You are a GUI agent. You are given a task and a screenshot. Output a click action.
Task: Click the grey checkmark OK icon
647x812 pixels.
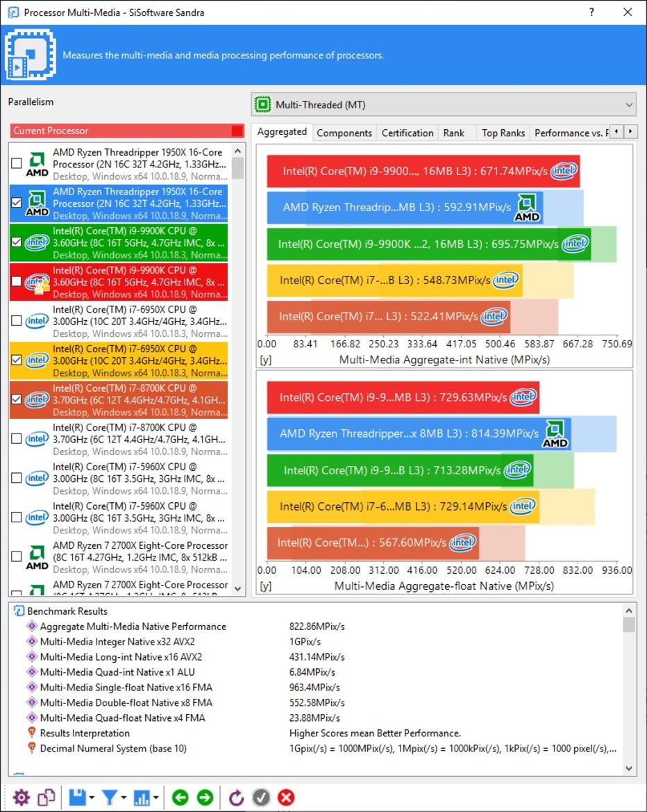point(261,797)
